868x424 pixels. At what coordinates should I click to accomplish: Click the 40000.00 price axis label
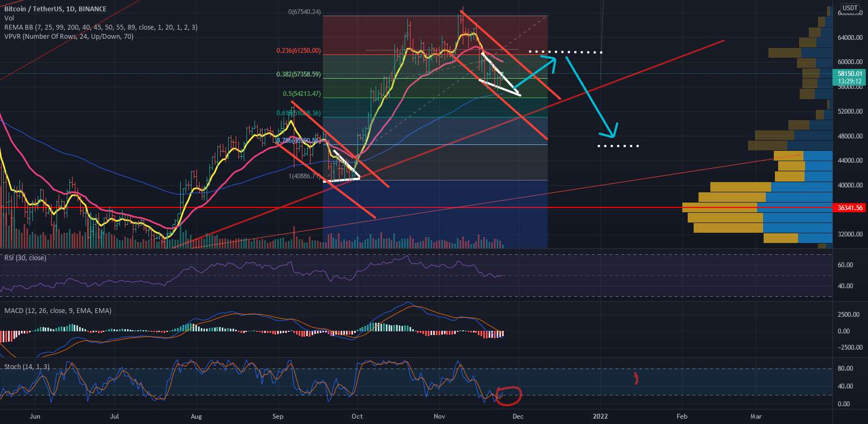click(850, 185)
